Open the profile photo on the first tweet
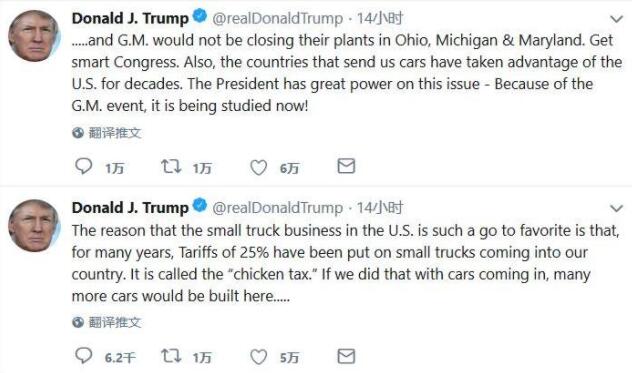 (x=34, y=36)
